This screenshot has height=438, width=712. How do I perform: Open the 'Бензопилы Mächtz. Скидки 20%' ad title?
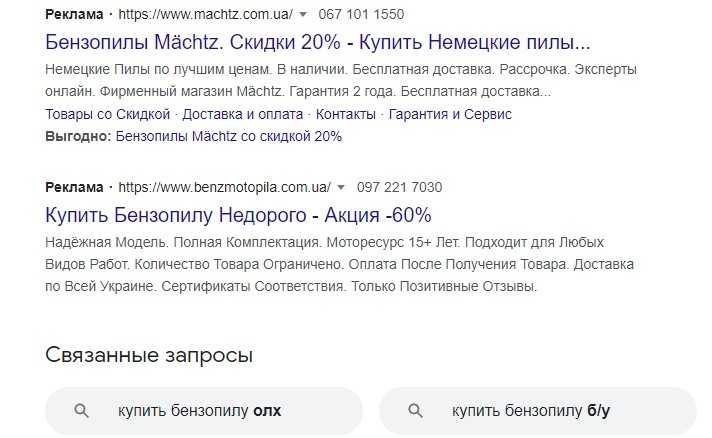coord(318,44)
